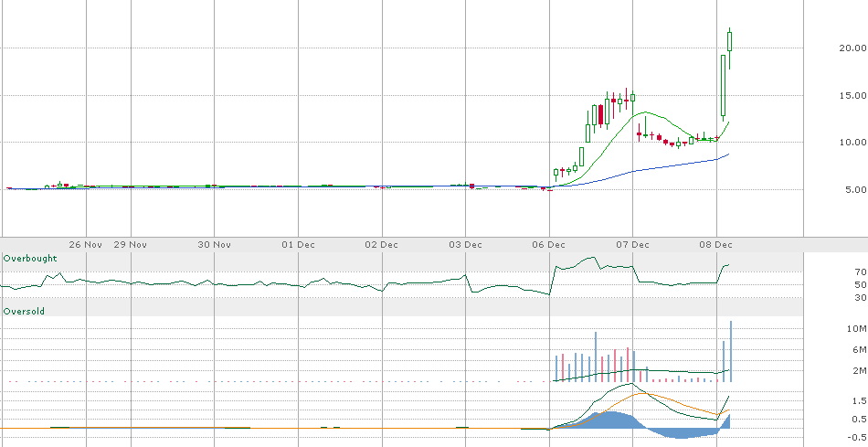Click the 10M volume axis label
The width and height of the screenshot is (868, 447).
point(859,329)
